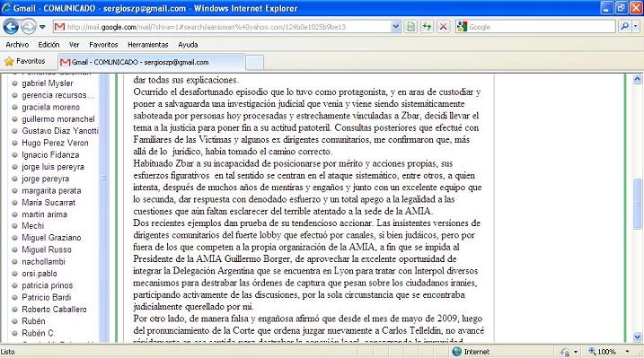Select contact jorge pereyra
644x358 pixels.
(45, 179)
